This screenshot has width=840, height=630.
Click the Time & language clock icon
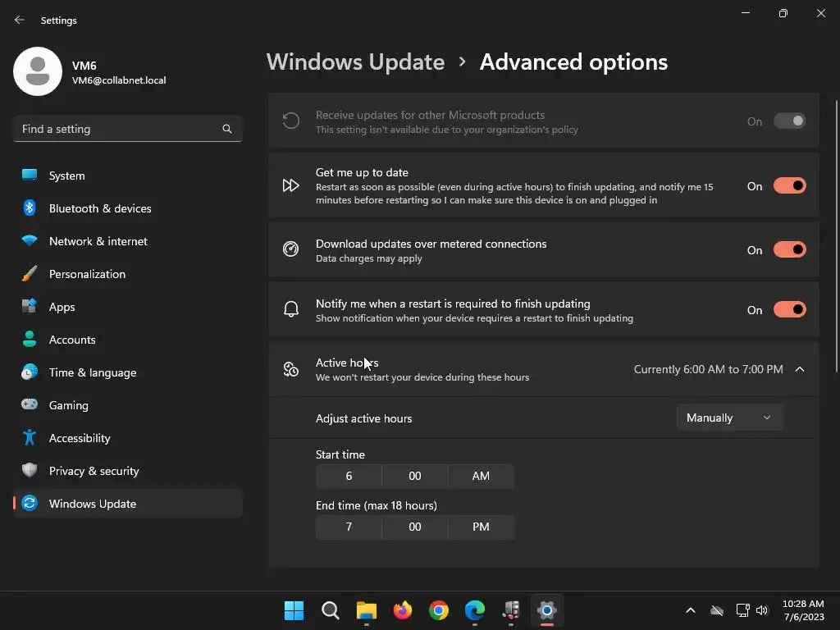[x=30, y=372]
